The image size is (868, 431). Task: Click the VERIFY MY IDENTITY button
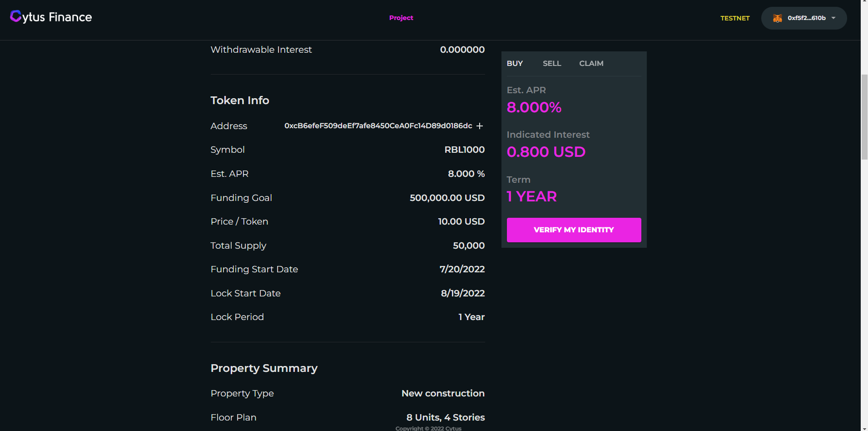[x=574, y=230]
